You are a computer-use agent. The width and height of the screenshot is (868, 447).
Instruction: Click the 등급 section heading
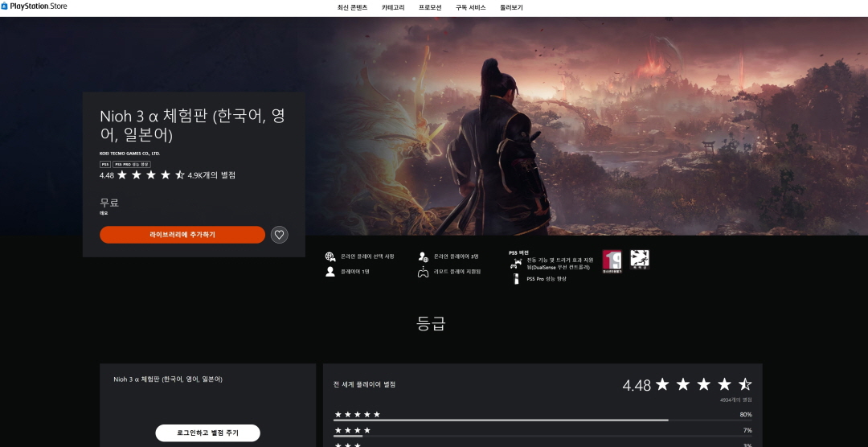click(x=432, y=323)
